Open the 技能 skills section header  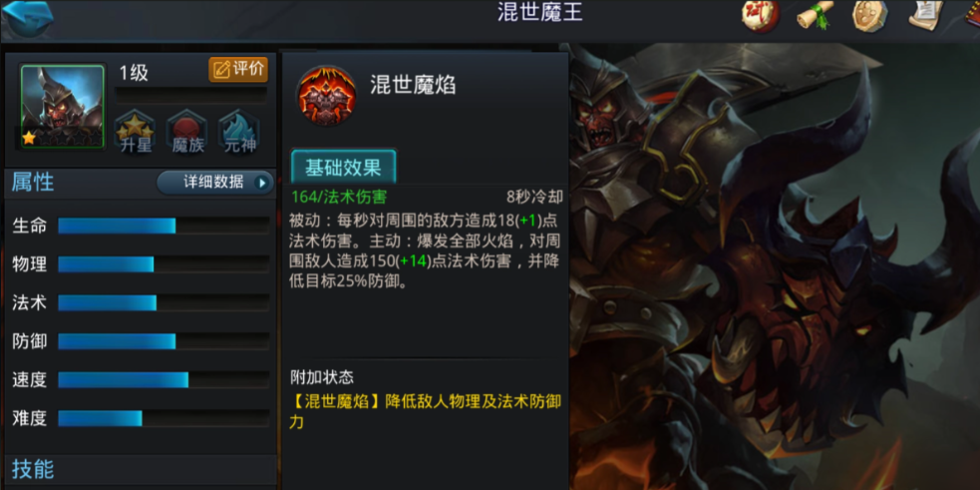pyautogui.click(x=141, y=469)
